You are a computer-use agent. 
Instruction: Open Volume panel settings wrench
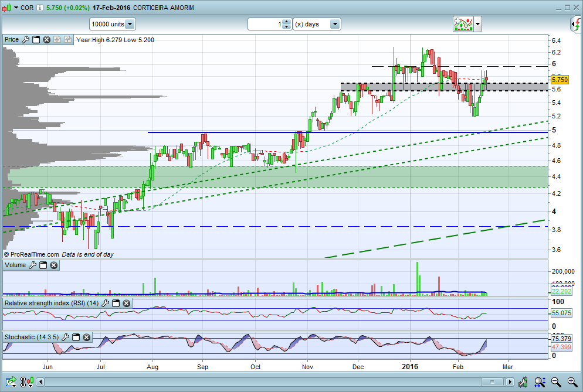[x=33, y=265]
